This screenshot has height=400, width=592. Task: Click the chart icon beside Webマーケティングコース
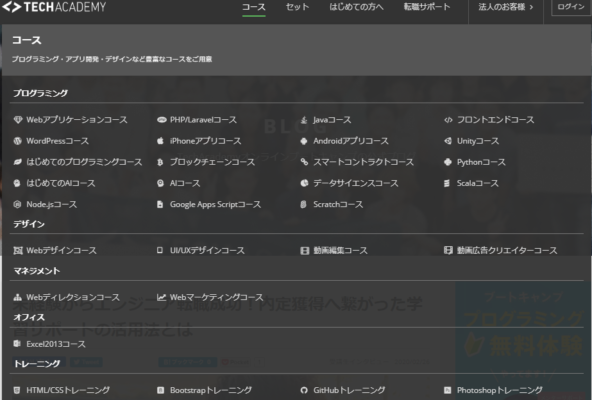coord(162,297)
